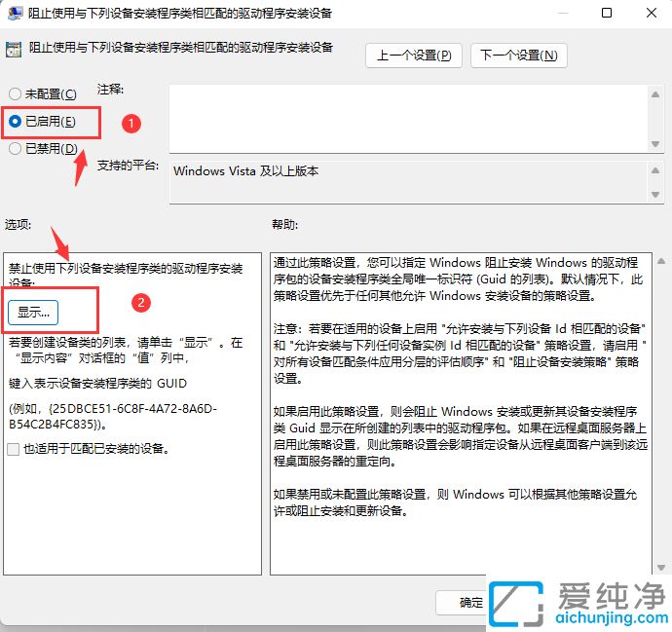This screenshot has width=672, height=632.
Task: Click the comment box scroll-down arrow
Action: pyautogui.click(x=655, y=144)
